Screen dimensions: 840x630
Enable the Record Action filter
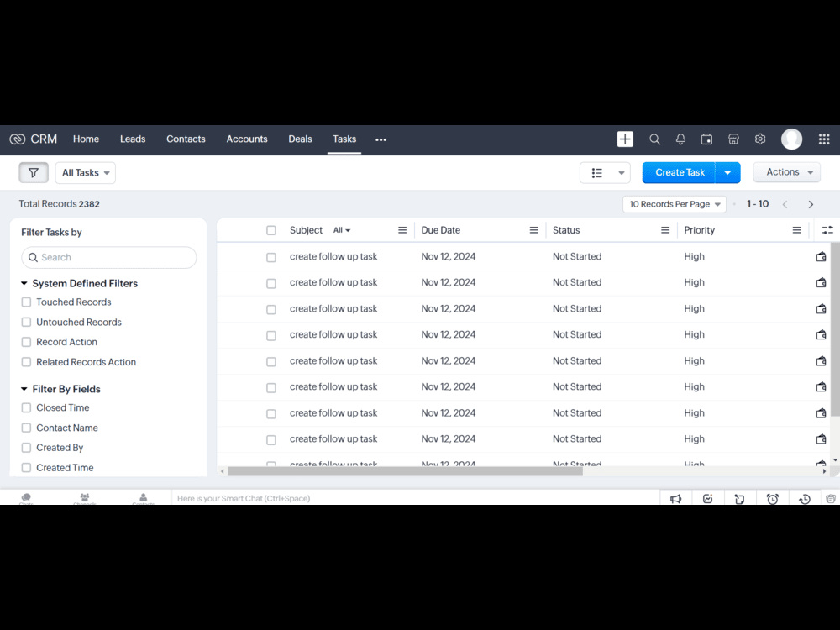(x=26, y=342)
